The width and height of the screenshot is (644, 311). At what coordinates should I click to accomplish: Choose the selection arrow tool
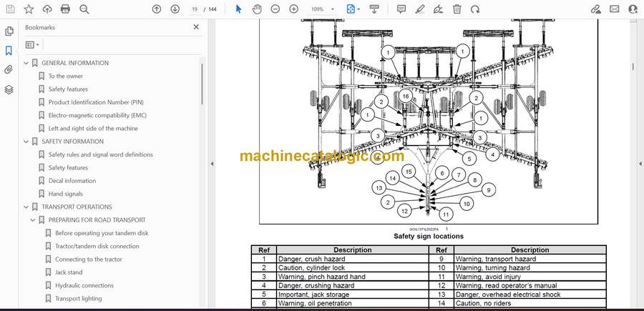(x=238, y=9)
